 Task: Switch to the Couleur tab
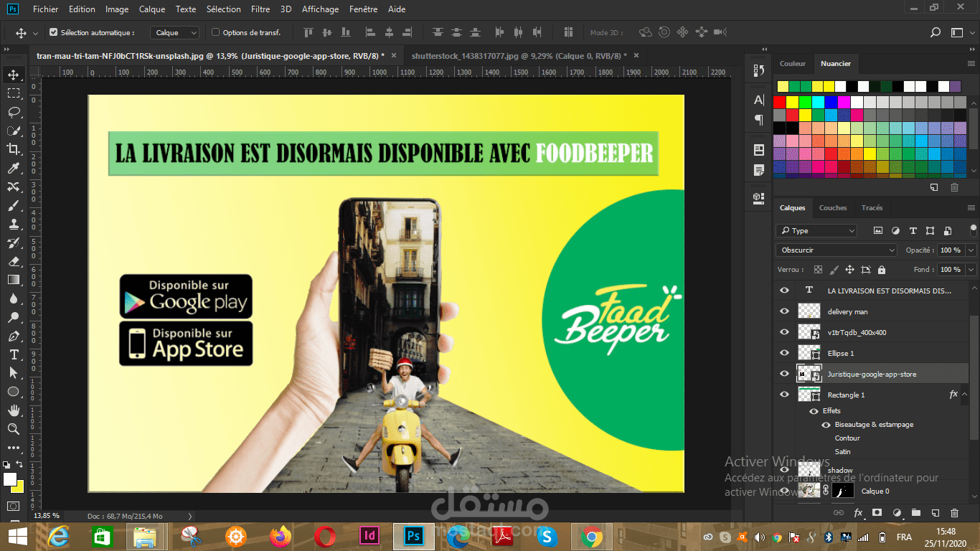point(793,64)
